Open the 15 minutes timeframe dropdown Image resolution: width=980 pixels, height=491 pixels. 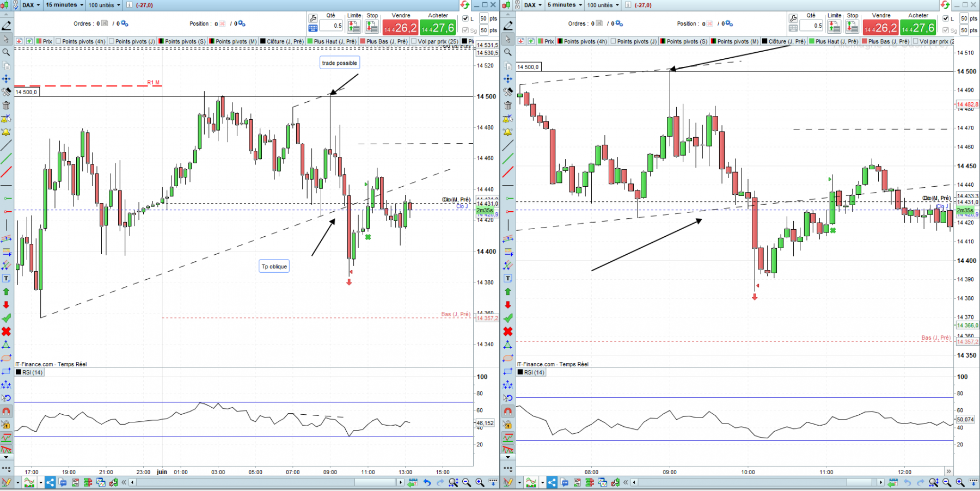64,5
